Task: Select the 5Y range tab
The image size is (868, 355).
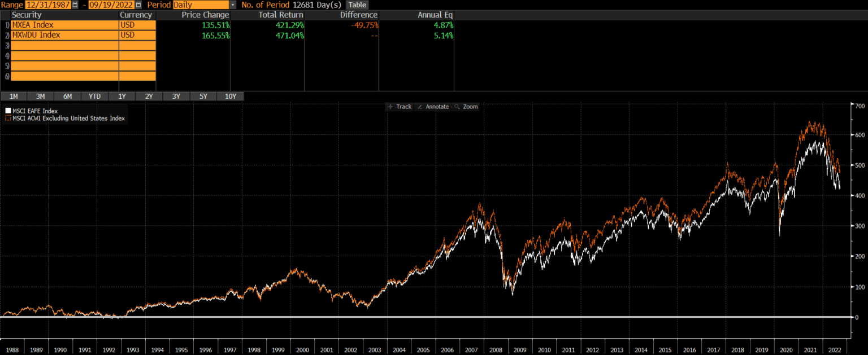Action: coord(203,96)
